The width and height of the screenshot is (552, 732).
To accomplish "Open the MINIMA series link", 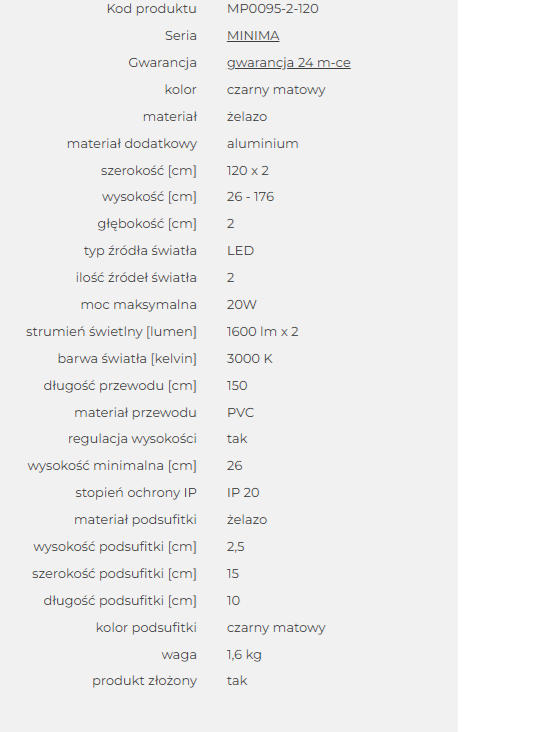I will [253, 36].
